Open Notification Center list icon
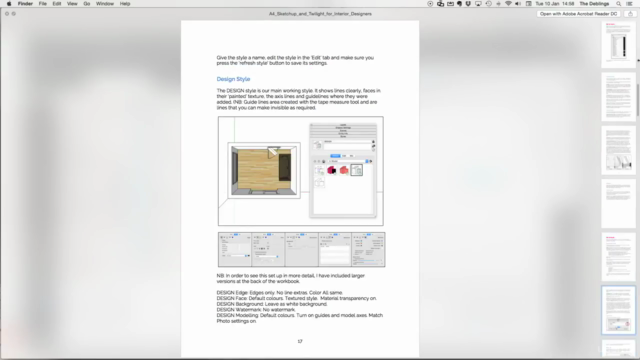Viewport: 640px width, 360px height. tap(629, 4)
